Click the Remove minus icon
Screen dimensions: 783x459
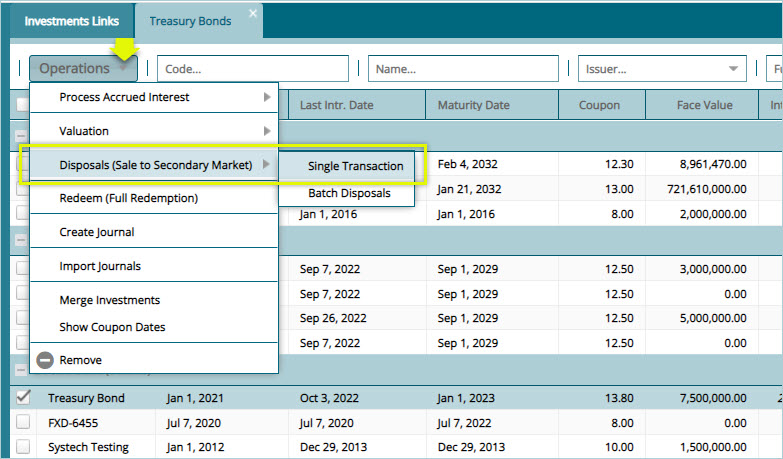(45, 360)
